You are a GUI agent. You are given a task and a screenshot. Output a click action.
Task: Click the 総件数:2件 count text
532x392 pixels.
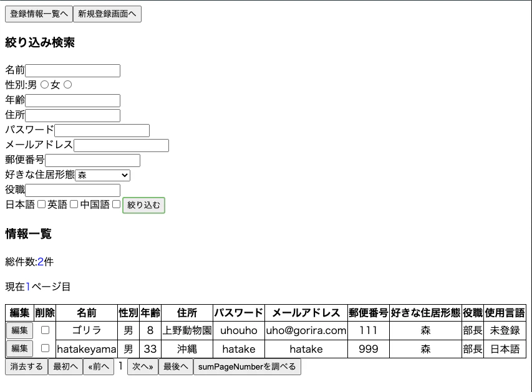29,262
